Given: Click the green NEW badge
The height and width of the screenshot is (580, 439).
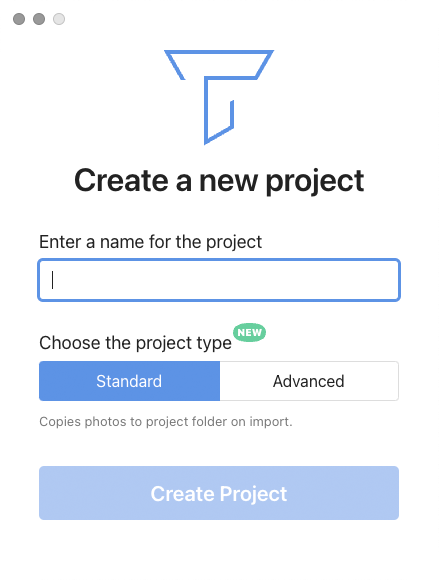Looking at the screenshot, I should coord(249,332).
